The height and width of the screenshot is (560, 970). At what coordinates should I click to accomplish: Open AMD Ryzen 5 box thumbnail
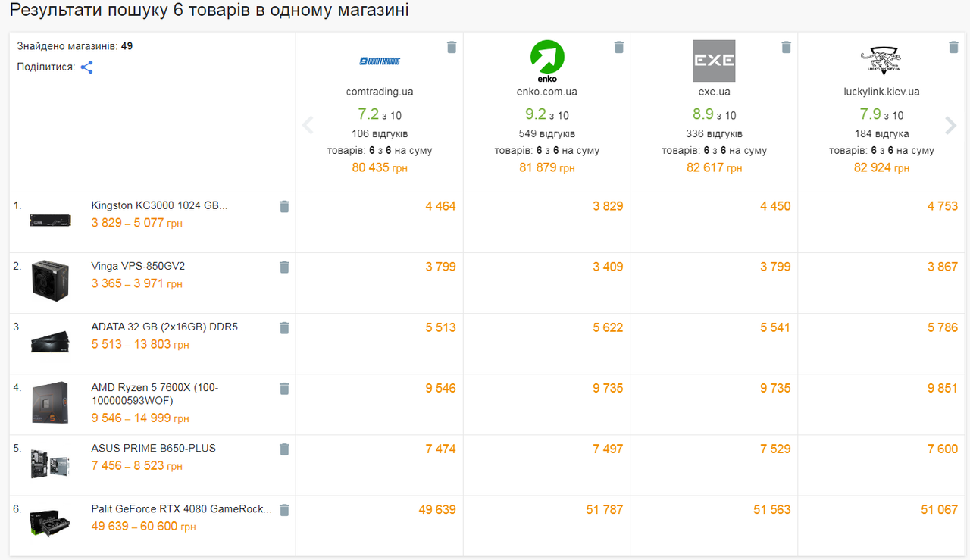click(51, 402)
